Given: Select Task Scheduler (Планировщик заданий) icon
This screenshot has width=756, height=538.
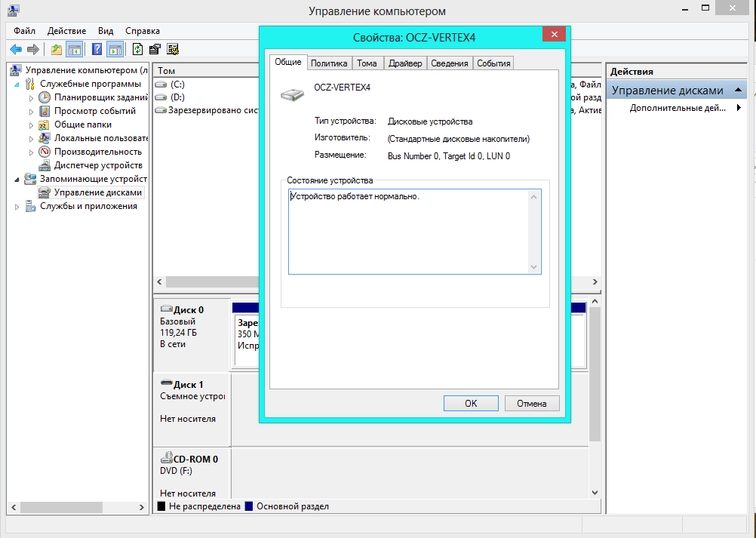Looking at the screenshot, I should point(45,97).
